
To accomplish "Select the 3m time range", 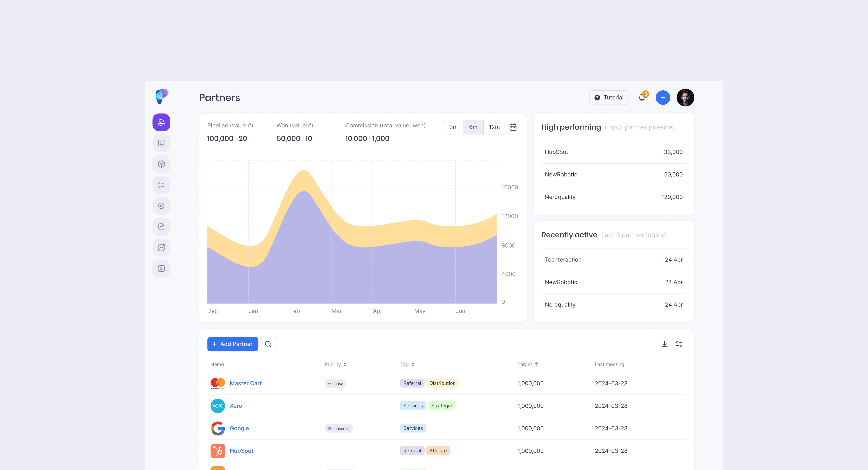I will (453, 127).
